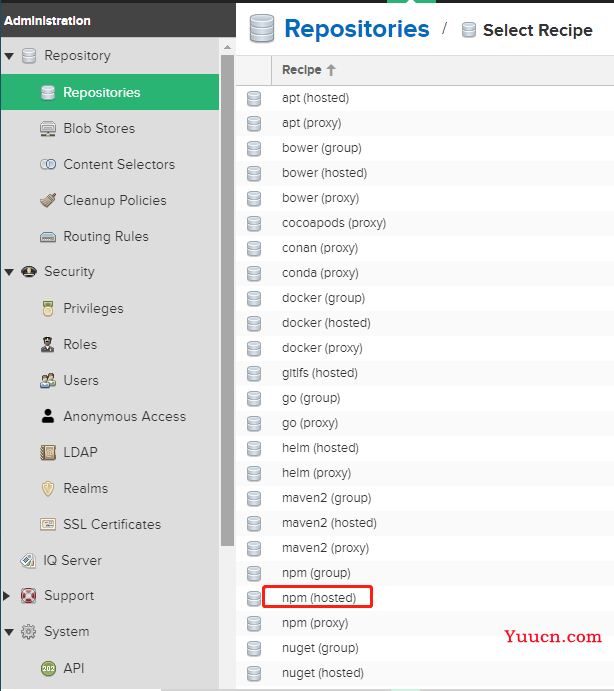Click the Blob Stores icon in sidebar

pyautogui.click(x=48, y=129)
